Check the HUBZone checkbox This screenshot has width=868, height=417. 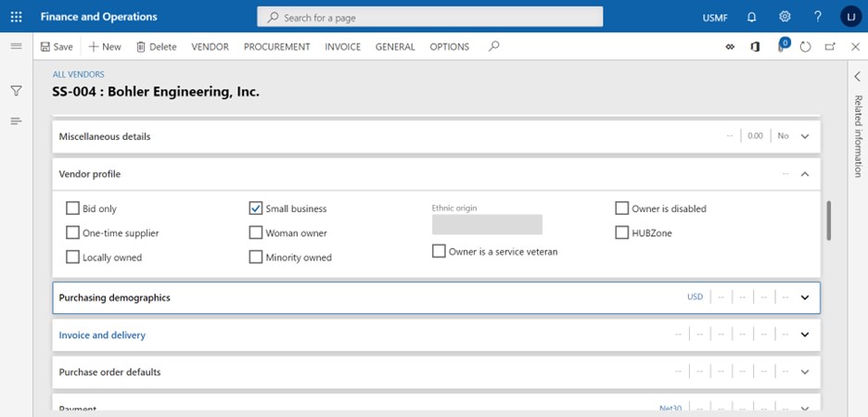622,234
